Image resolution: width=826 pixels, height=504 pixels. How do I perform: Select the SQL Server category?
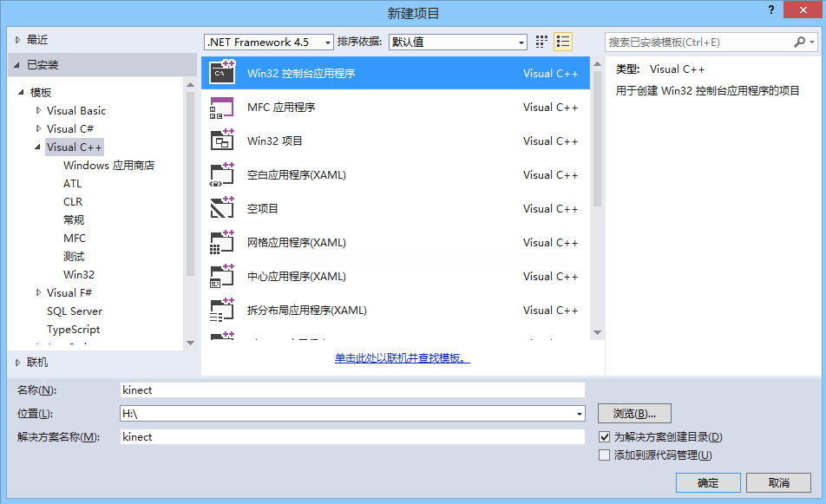tap(75, 311)
